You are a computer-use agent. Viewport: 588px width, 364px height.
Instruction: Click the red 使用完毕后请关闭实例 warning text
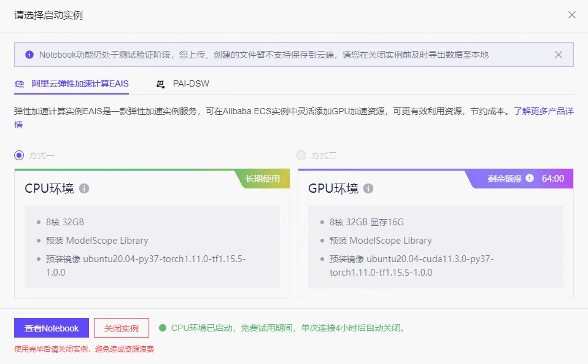(84, 349)
